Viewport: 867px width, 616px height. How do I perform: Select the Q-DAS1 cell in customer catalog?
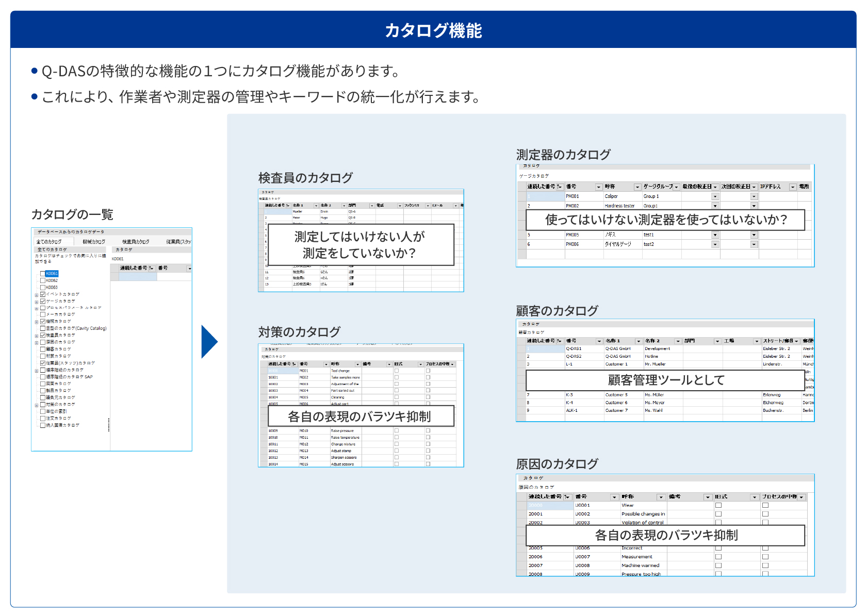click(584, 349)
